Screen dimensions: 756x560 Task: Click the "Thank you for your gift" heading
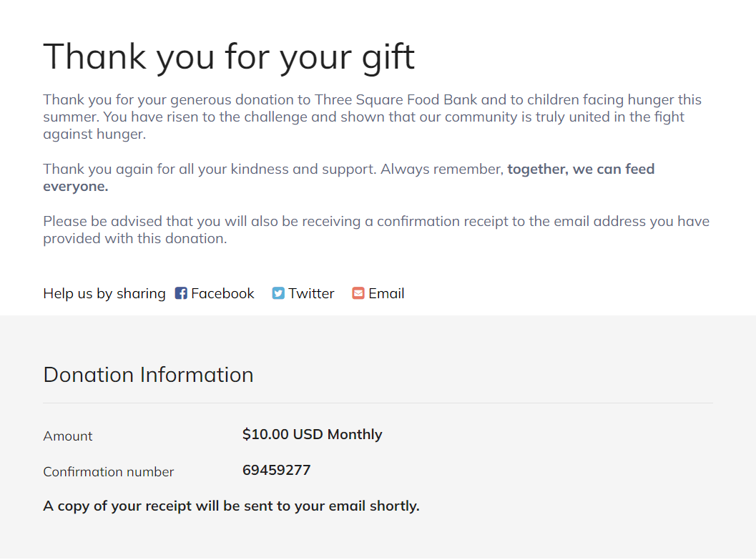tap(229, 57)
